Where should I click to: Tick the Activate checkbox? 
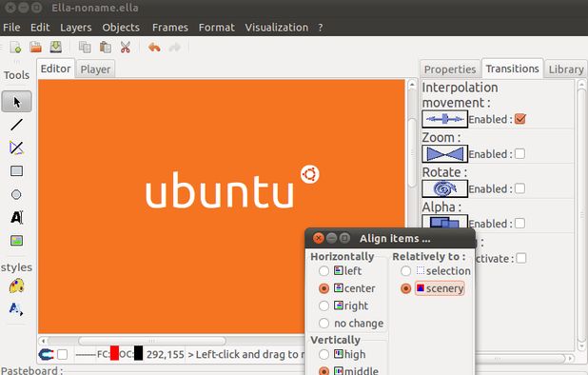tap(520, 258)
